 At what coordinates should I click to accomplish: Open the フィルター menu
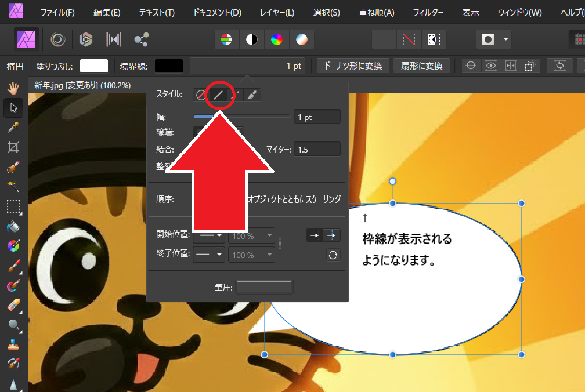point(428,12)
